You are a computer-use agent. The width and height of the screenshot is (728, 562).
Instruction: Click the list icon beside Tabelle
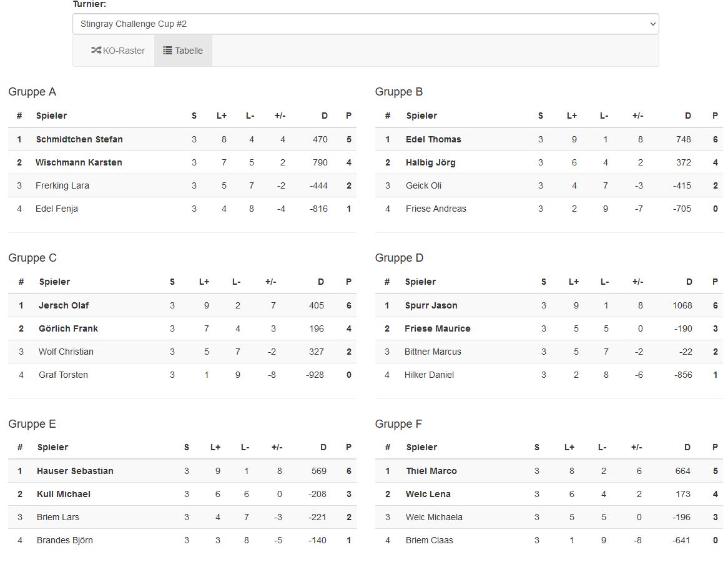pyautogui.click(x=167, y=51)
